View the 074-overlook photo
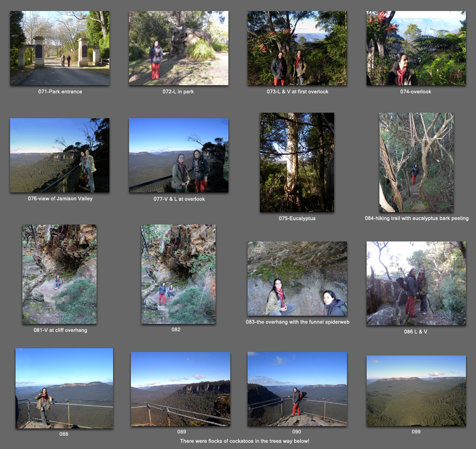Screen dimensions: 476x449 pos(416,48)
